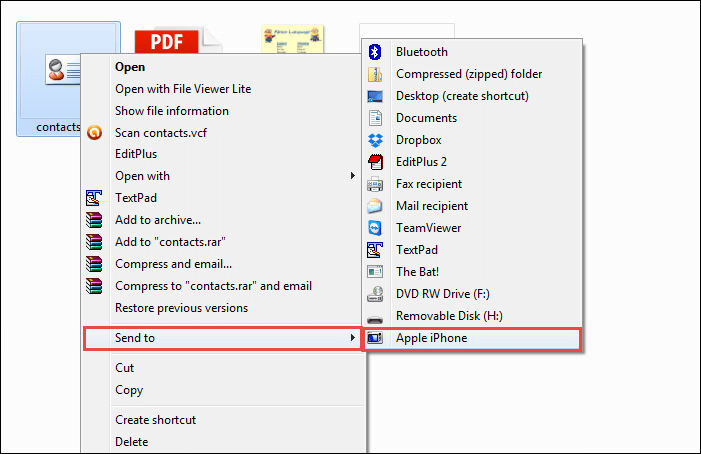Click the DVD RW Drive disc icon
The image size is (701, 454).
pos(375,294)
